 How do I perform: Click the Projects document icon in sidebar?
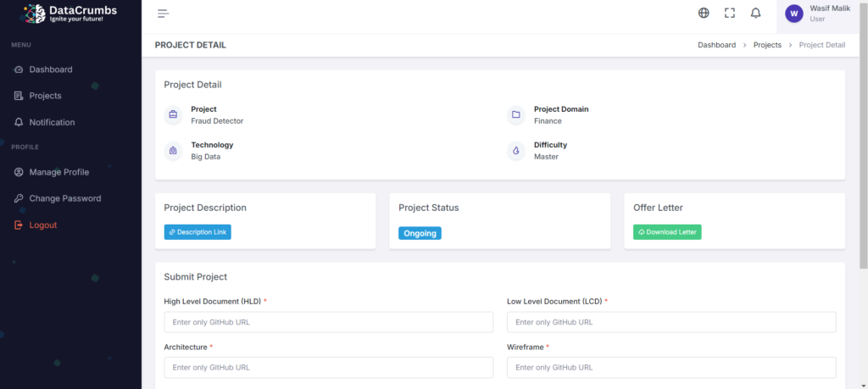(19, 96)
